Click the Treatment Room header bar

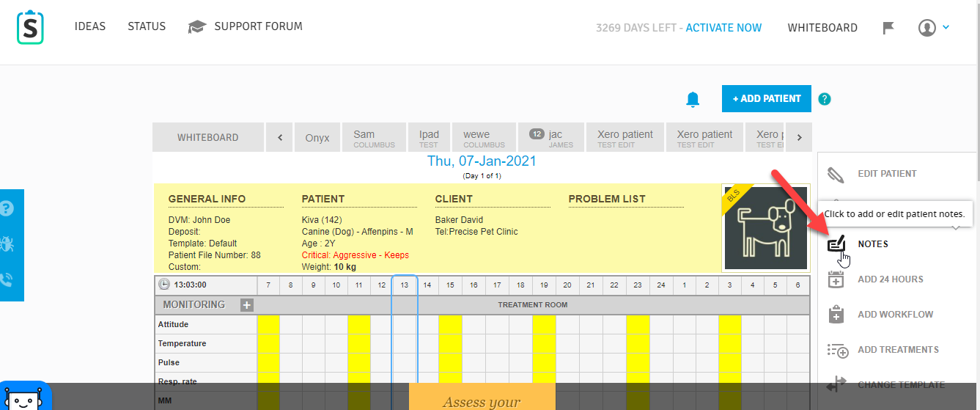tap(533, 304)
